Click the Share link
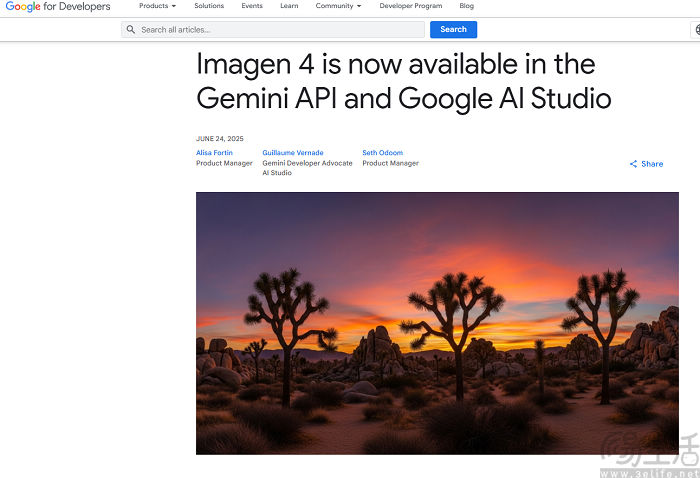Screen dimensions: 700x478 pyautogui.click(x=646, y=164)
